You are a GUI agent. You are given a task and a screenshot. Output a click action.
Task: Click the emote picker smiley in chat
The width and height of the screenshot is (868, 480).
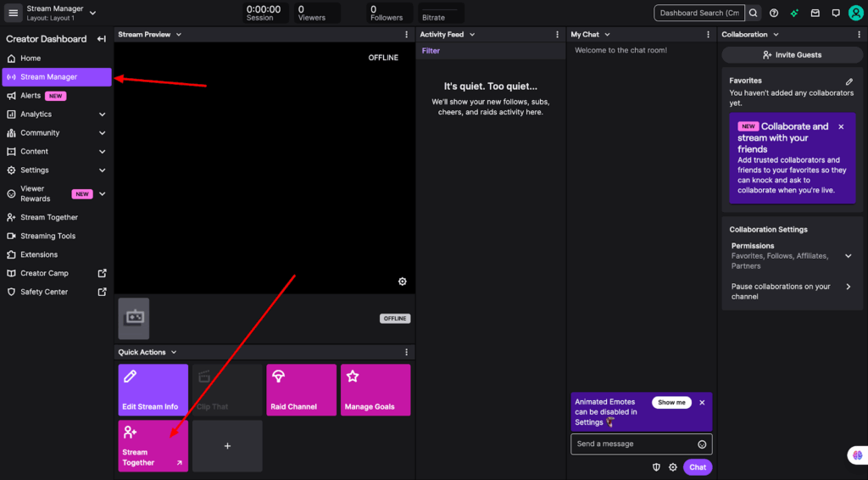[702, 444]
